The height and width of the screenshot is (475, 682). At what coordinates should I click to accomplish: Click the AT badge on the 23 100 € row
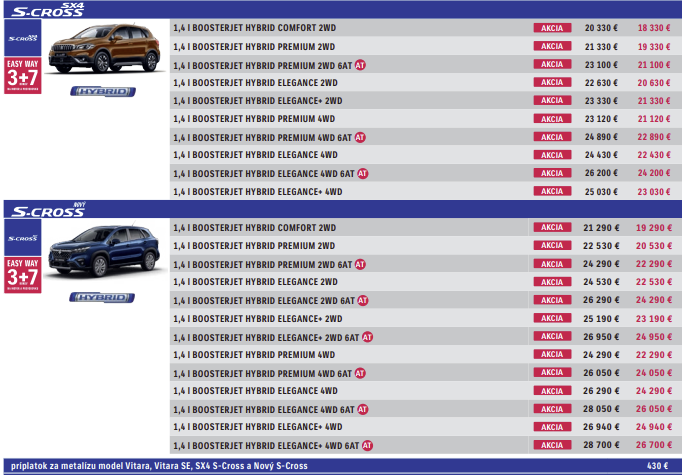(x=359, y=65)
